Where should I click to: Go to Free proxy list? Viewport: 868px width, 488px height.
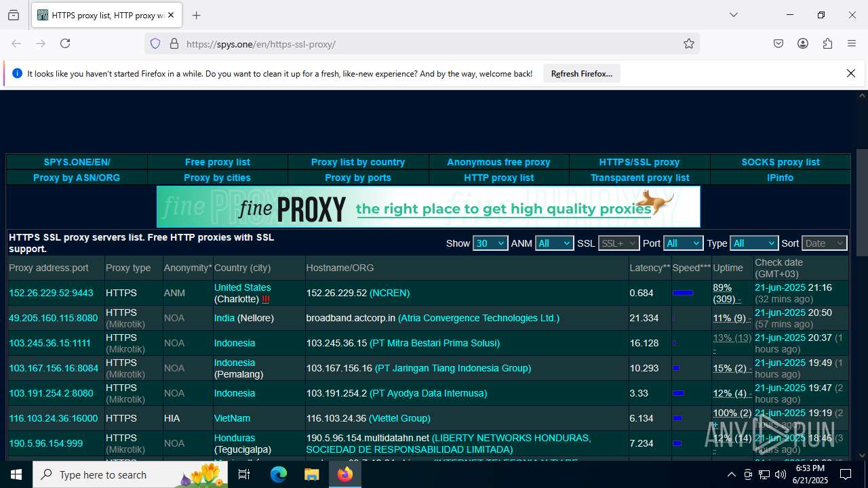coord(218,162)
